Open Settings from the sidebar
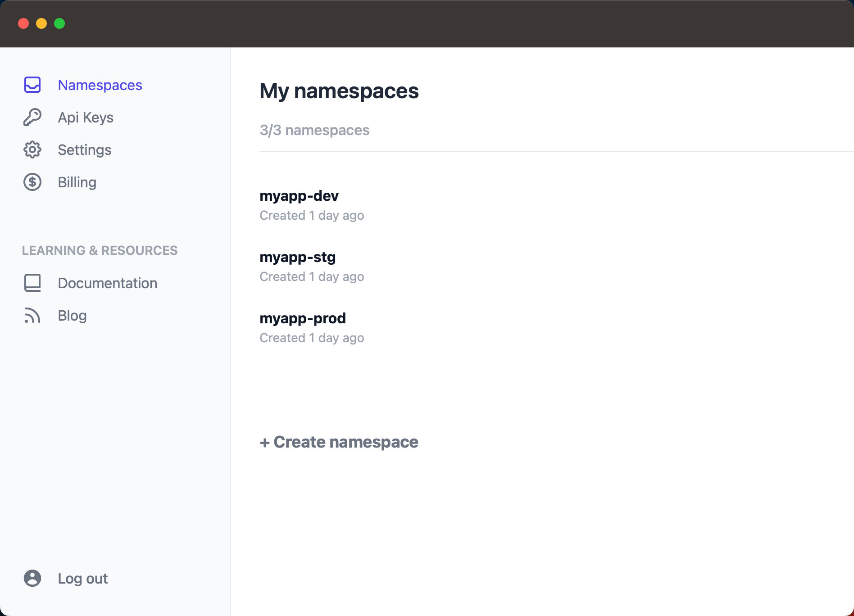Viewport: 854px width, 616px height. click(x=85, y=149)
